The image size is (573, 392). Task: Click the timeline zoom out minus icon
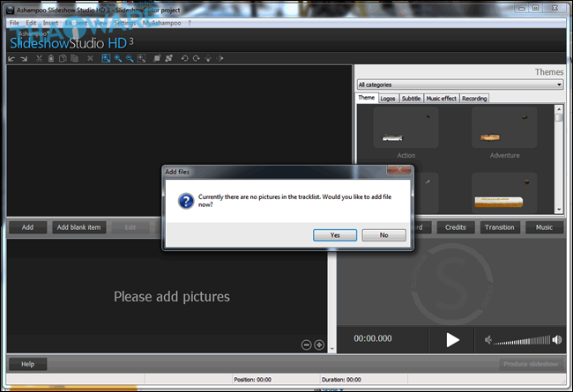pos(306,344)
